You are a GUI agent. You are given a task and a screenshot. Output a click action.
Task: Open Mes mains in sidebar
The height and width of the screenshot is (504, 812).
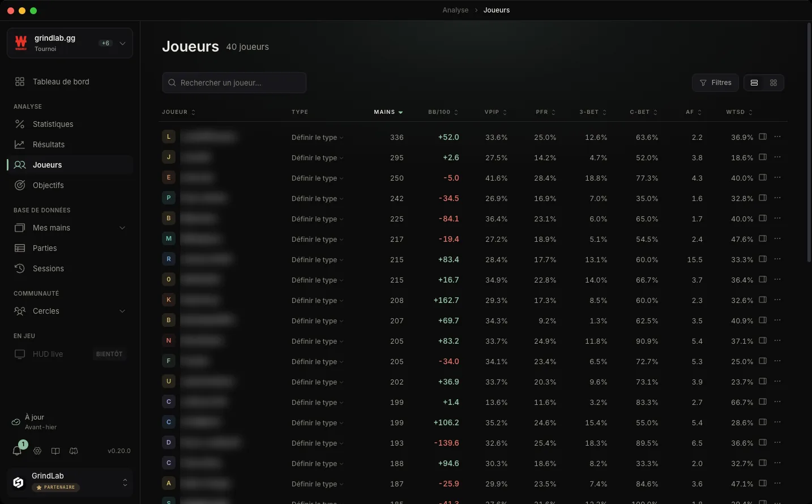coord(70,228)
